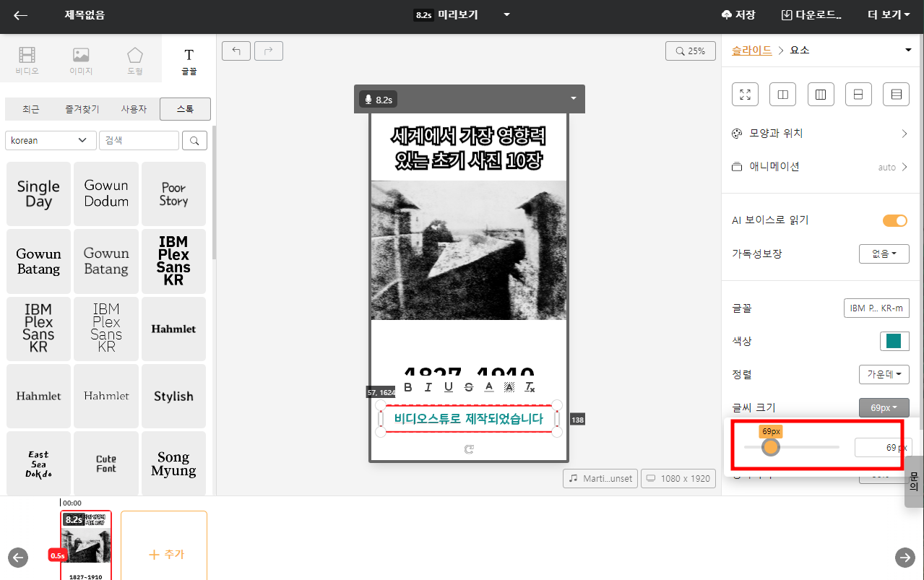The image size is (924, 580).
Task: Open the korean language dropdown
Action: pos(51,140)
